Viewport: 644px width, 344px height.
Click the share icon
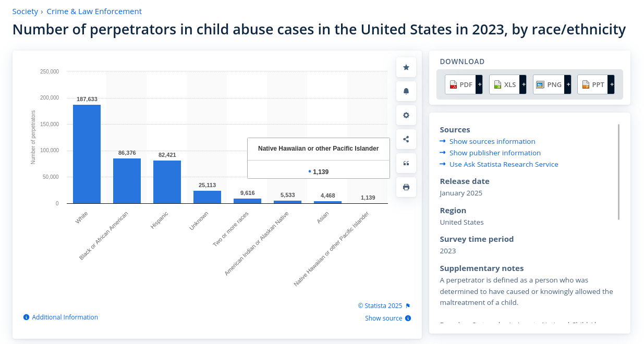pos(406,139)
